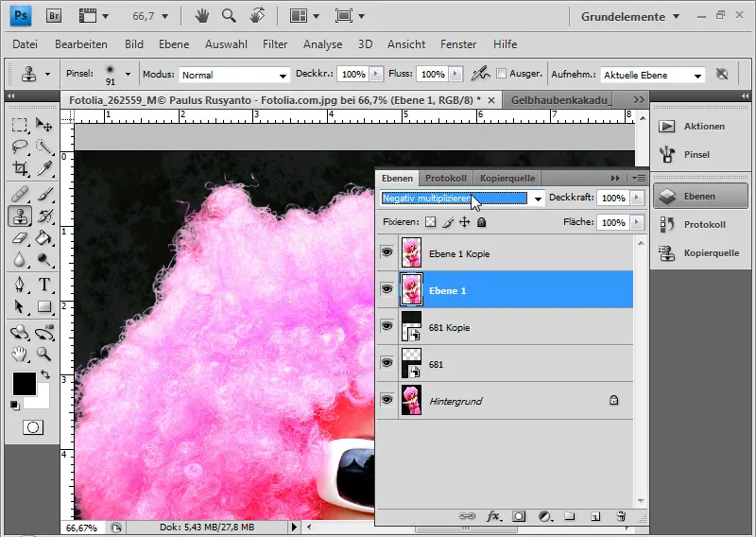Select the Paint Bucket tool
The image size is (756, 537).
pos(43,238)
